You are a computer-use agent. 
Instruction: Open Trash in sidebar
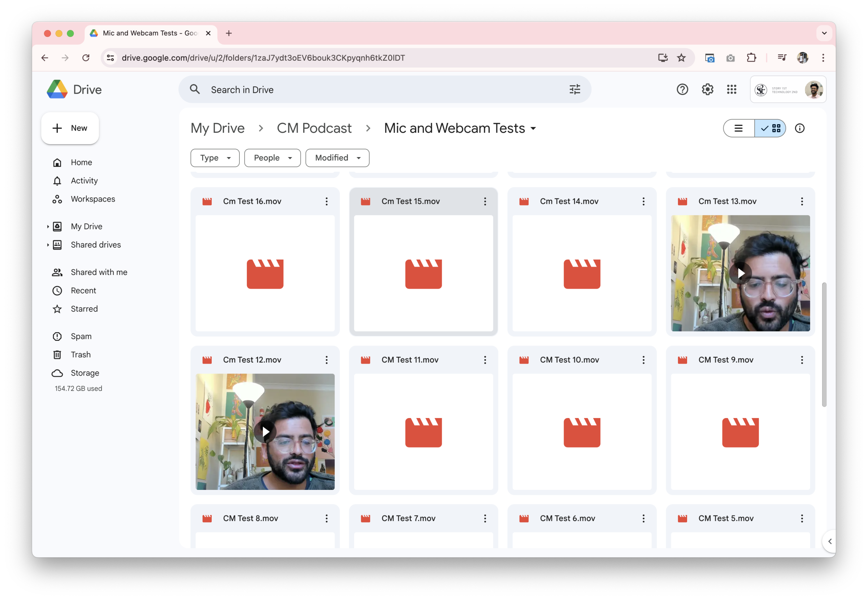(80, 355)
